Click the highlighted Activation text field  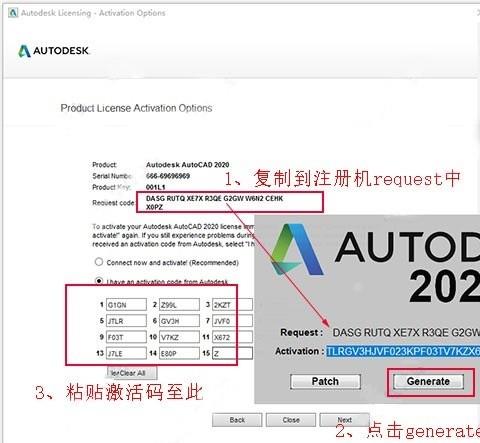(403, 351)
